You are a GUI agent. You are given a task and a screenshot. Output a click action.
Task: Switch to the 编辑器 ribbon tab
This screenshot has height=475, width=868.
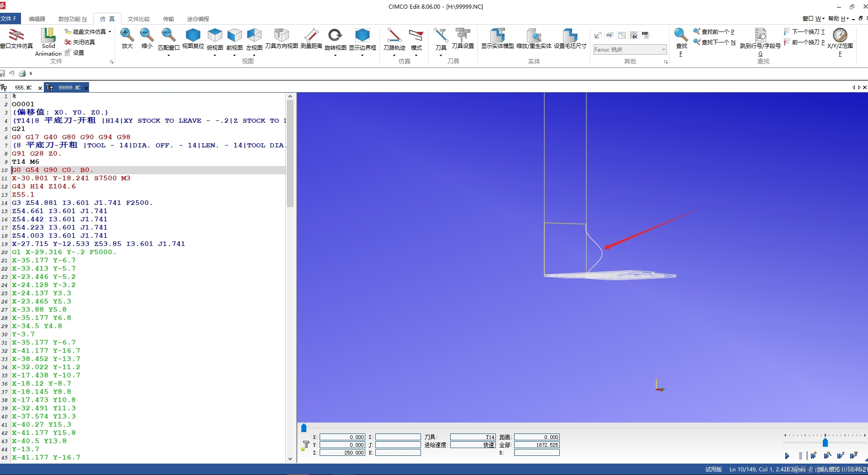coord(37,19)
